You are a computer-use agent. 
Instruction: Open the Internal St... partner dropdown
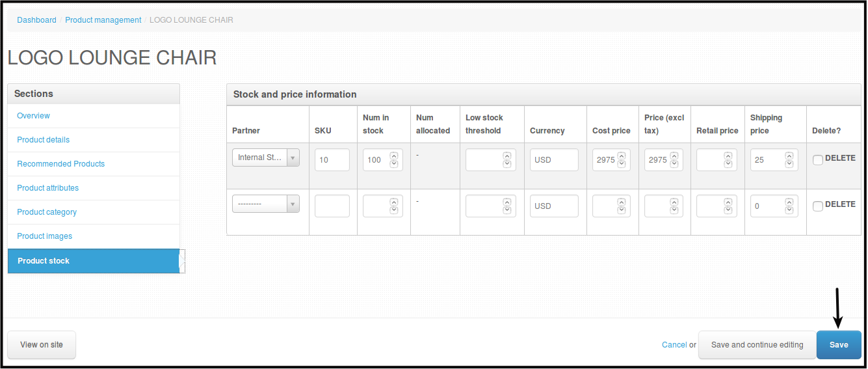pos(266,157)
